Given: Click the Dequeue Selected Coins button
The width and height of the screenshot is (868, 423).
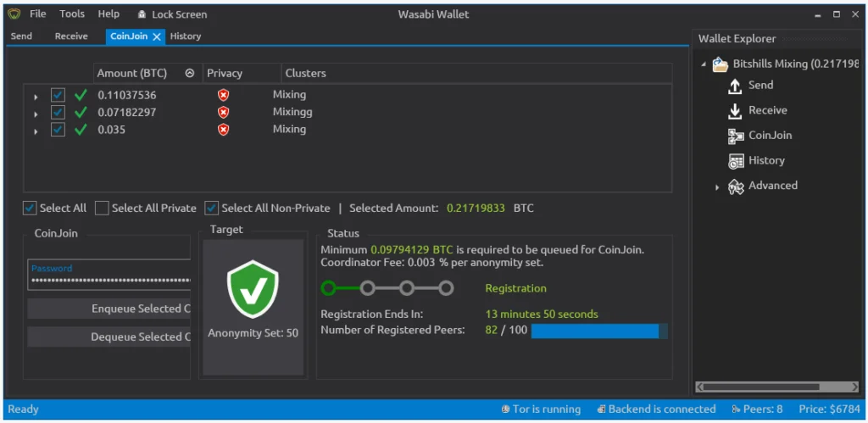Looking at the screenshot, I should pos(109,337).
